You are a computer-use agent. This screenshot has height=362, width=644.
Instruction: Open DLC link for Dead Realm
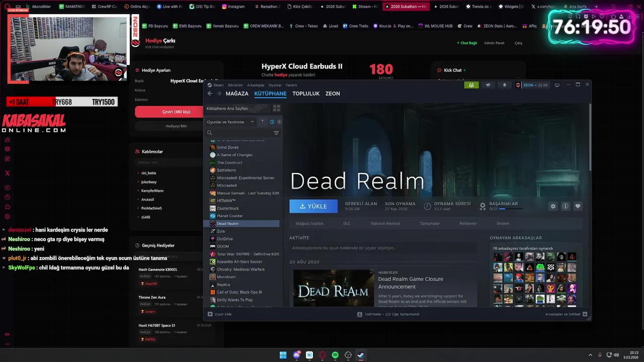click(347, 223)
